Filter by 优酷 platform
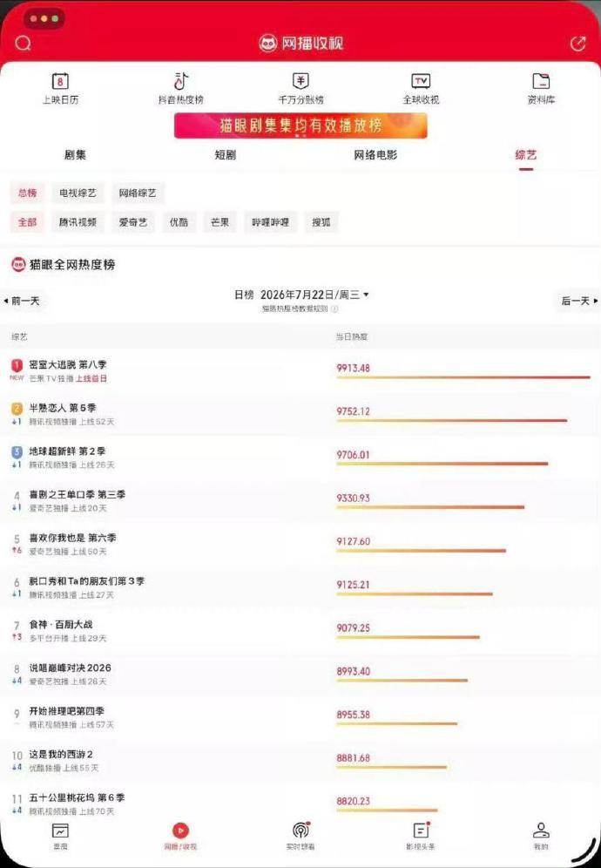The height and width of the screenshot is (868, 601). [179, 222]
